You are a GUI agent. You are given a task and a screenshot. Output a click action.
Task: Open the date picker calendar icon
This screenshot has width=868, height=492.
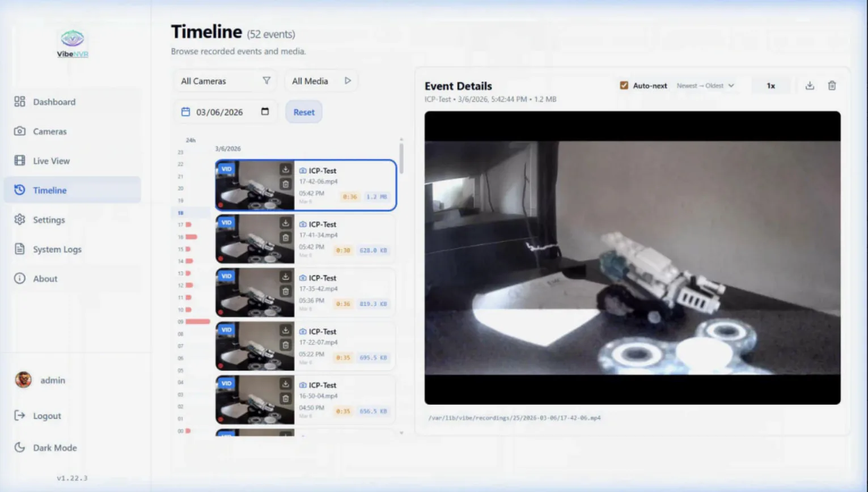265,112
